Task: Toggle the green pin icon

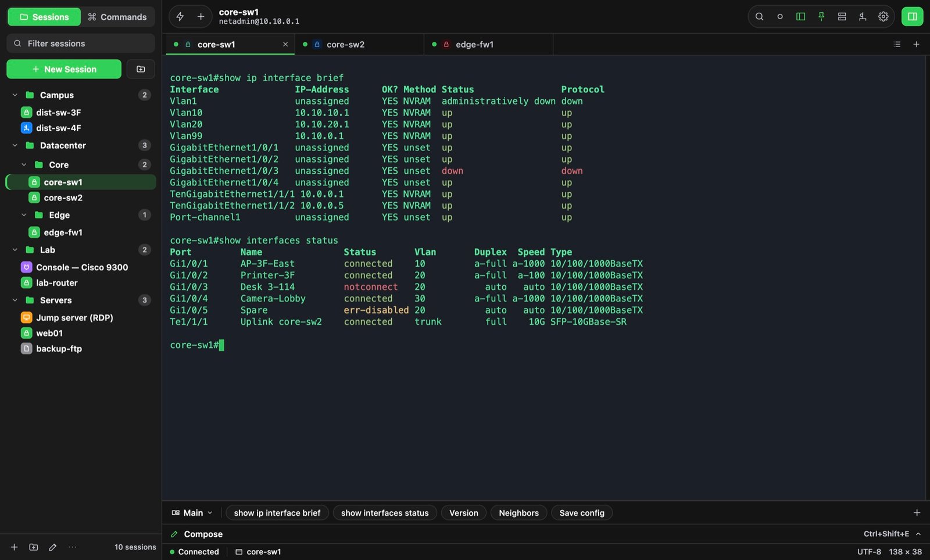Action: click(x=821, y=17)
